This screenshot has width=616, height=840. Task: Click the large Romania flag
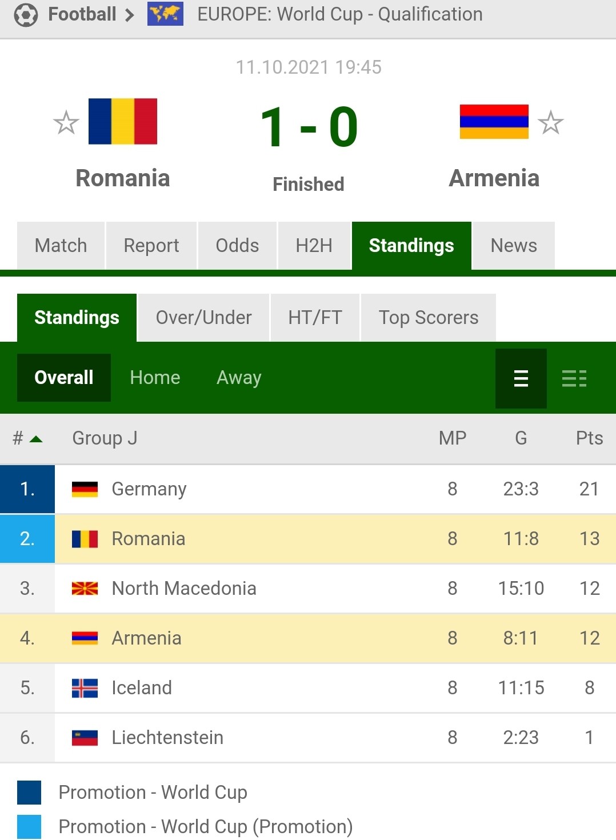coord(123,121)
